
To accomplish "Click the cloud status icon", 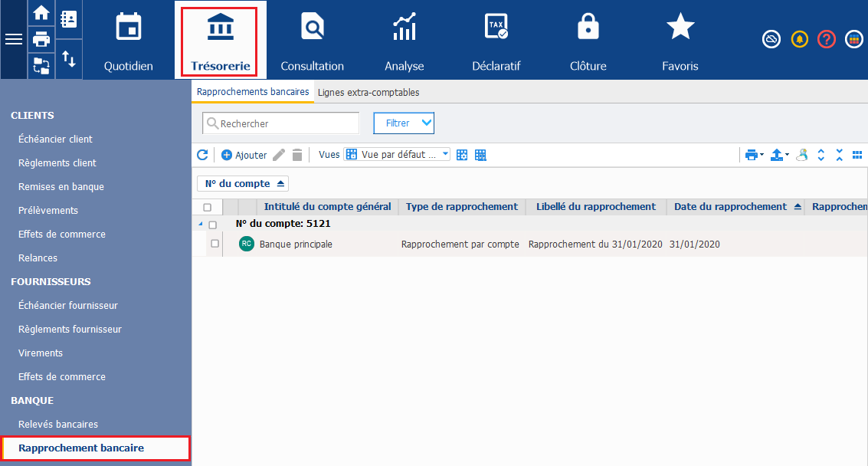I will pyautogui.click(x=771, y=39).
